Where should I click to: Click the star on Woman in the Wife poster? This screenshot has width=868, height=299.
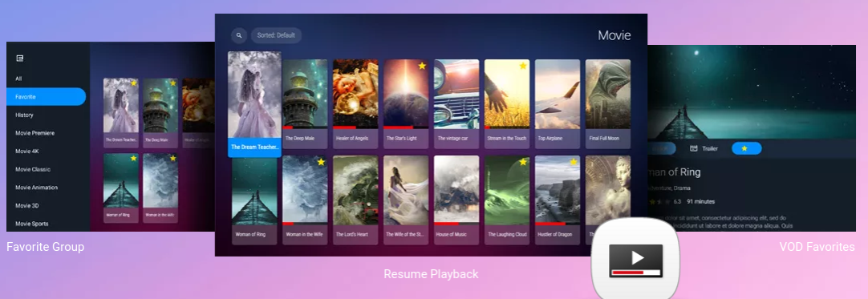tap(321, 162)
